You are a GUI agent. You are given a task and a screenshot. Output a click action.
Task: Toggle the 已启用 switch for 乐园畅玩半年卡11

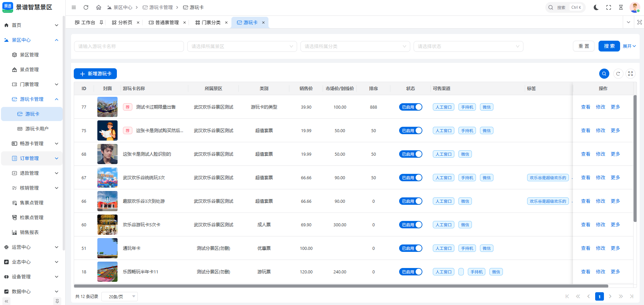pyautogui.click(x=411, y=272)
